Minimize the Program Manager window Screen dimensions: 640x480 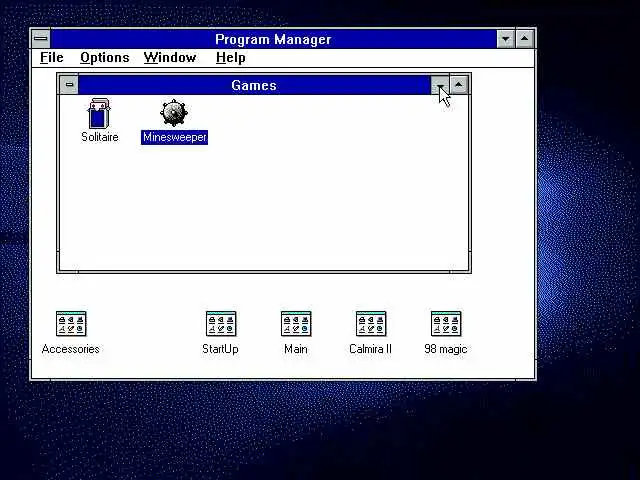506,39
